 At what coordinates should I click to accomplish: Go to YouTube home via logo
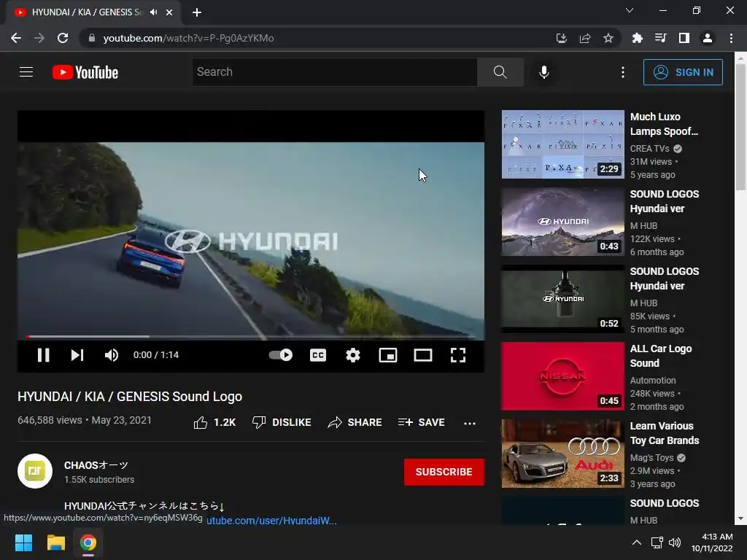[85, 72]
